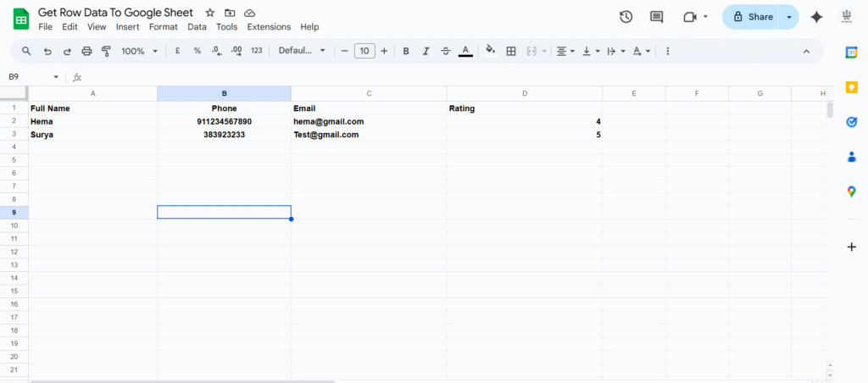Open the fill color picker
The width and height of the screenshot is (868, 383).
[x=490, y=51]
